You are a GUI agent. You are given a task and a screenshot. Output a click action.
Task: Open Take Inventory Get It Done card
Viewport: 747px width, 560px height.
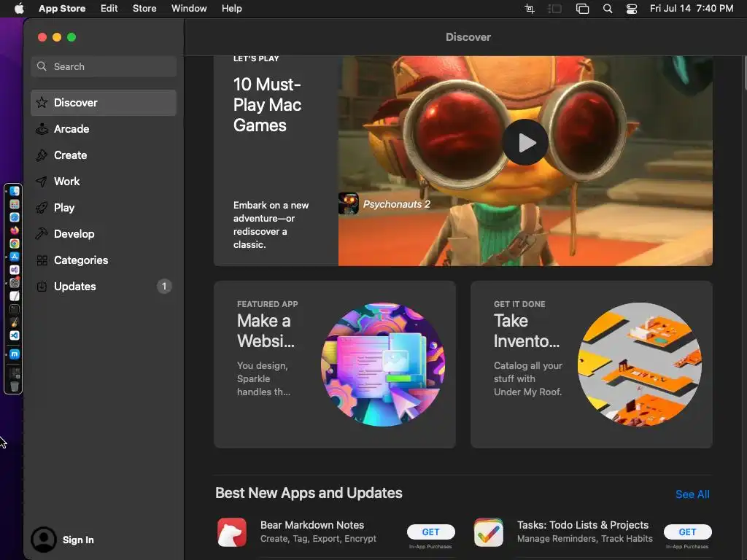[592, 365]
